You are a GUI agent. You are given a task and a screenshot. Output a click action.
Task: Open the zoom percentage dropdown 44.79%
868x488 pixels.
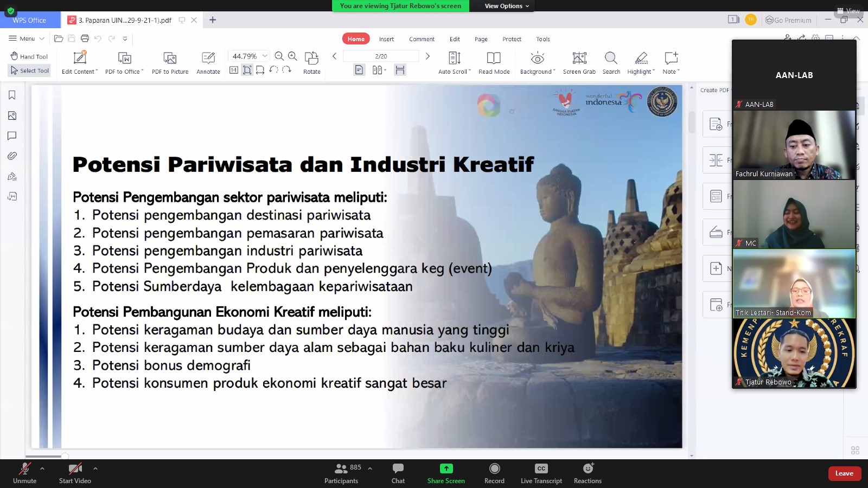[x=265, y=56]
